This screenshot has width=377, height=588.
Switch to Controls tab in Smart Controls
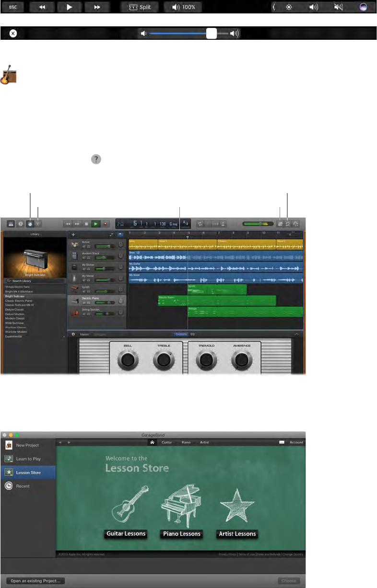[181, 334]
